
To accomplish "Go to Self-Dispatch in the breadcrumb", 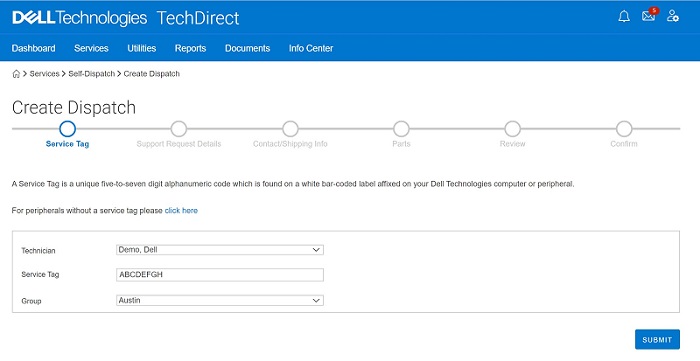I will click(x=92, y=74).
